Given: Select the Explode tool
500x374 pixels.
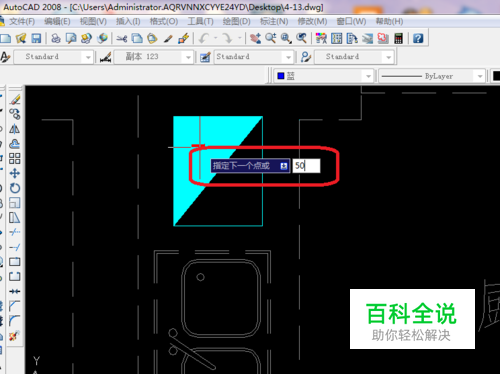Looking at the screenshot, I should tap(15, 336).
